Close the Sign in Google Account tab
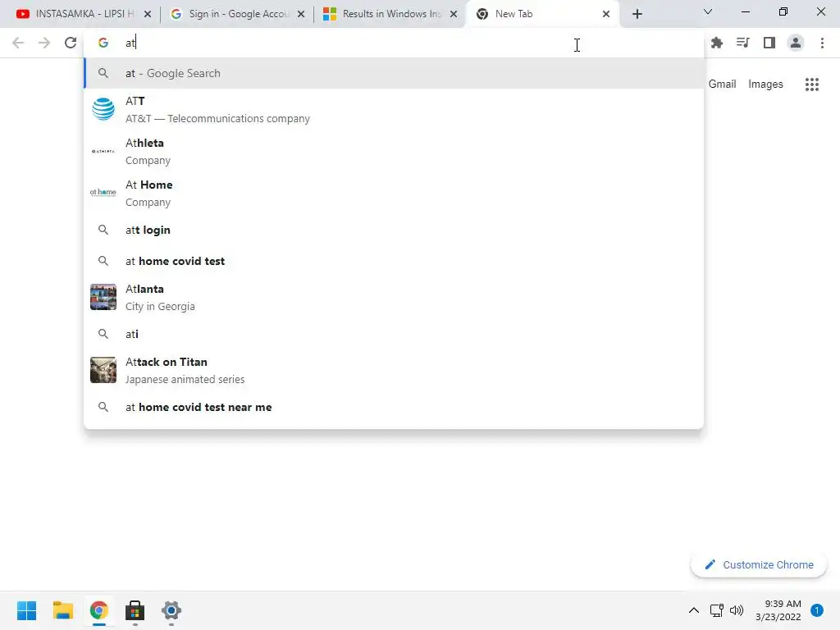The height and width of the screenshot is (630, 840). 301,14
